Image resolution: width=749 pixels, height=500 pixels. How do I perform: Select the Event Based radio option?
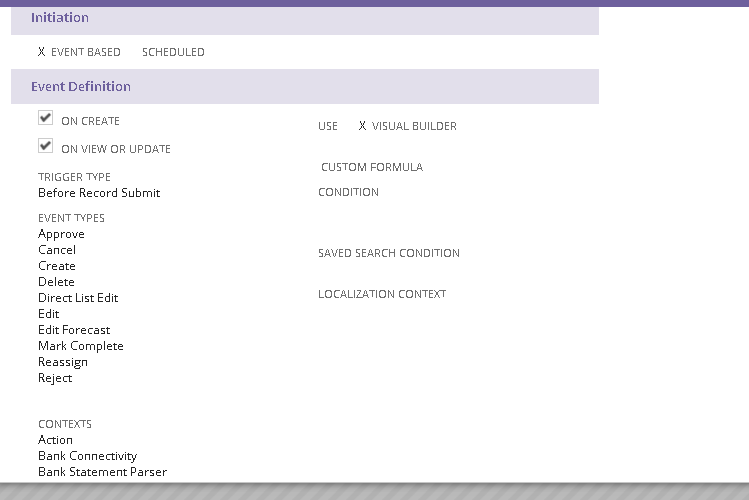[x=79, y=52]
